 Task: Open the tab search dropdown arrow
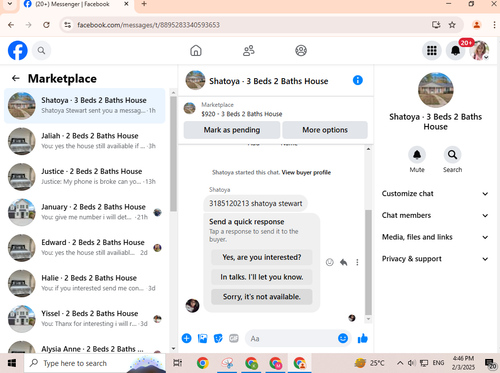(x=10, y=4)
